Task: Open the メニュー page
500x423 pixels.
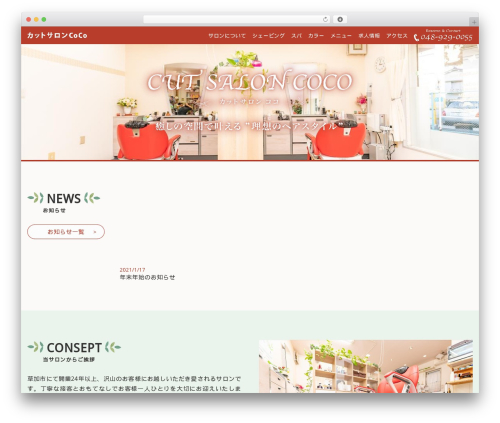Action: click(341, 36)
